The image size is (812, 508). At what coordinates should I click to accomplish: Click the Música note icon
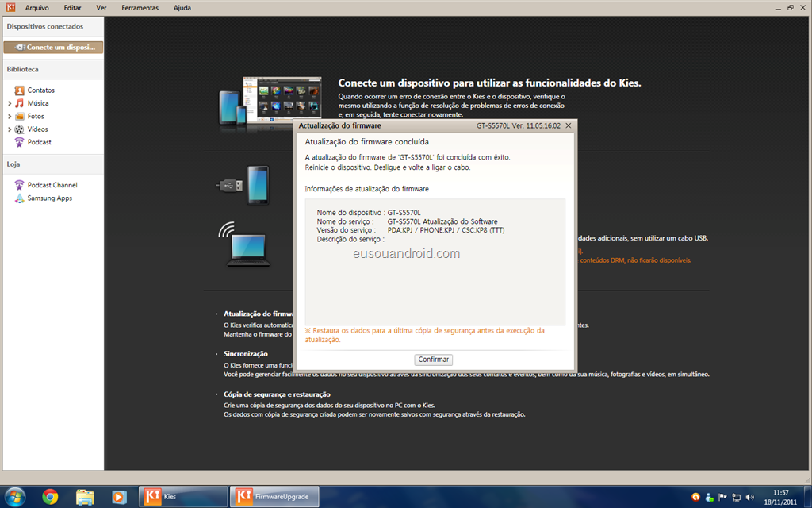pos(20,103)
